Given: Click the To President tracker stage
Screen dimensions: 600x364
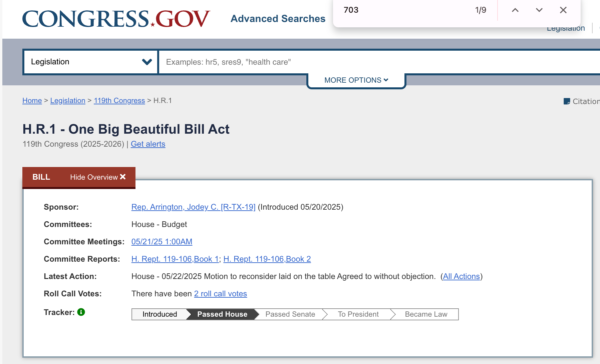Looking at the screenshot, I should pos(358,314).
